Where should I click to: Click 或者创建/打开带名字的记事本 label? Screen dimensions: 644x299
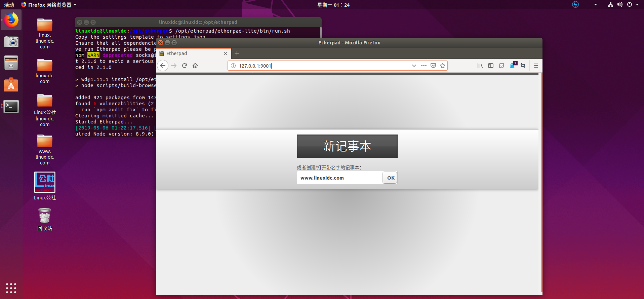pyautogui.click(x=329, y=167)
